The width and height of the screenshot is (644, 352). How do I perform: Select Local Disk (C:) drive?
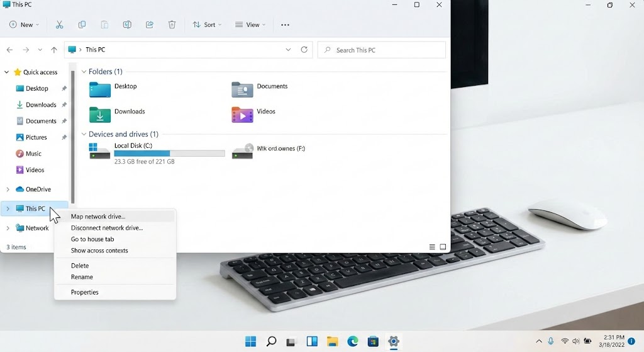point(157,153)
